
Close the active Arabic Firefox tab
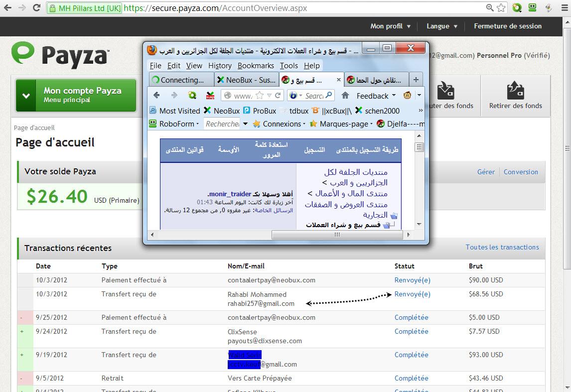[339, 80]
